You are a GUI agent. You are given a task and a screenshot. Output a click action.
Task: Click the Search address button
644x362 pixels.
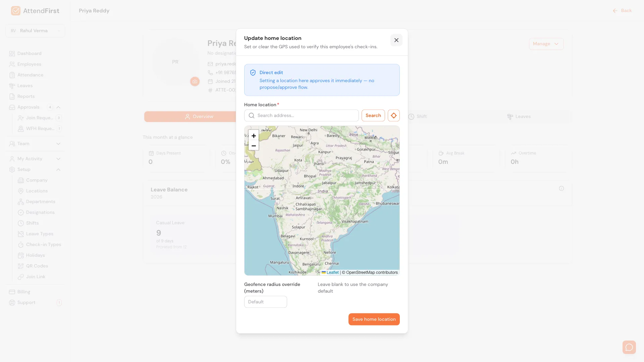point(373,115)
